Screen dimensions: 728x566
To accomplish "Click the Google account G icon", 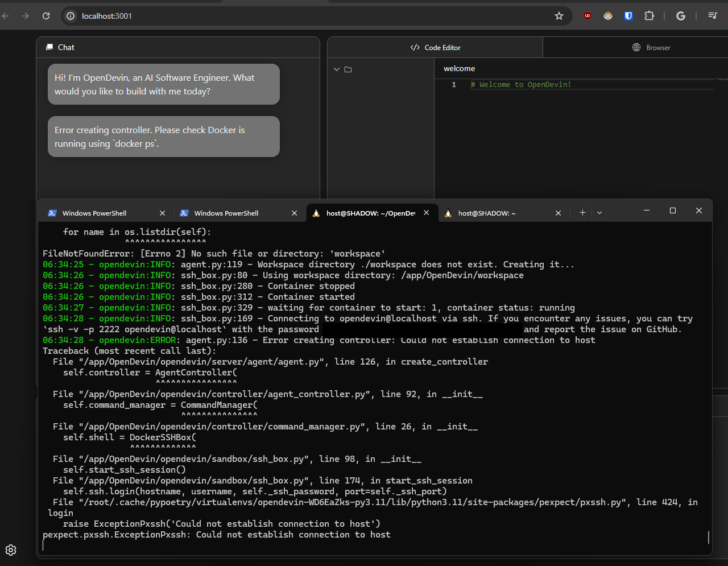I will (681, 16).
